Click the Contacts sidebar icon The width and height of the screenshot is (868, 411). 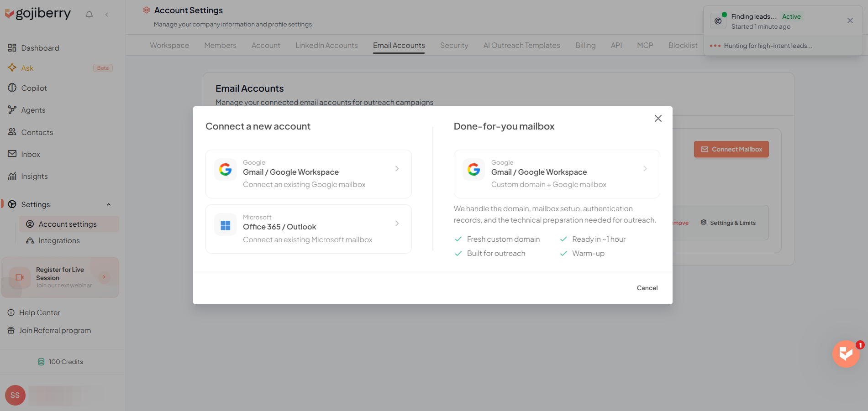[x=12, y=132]
